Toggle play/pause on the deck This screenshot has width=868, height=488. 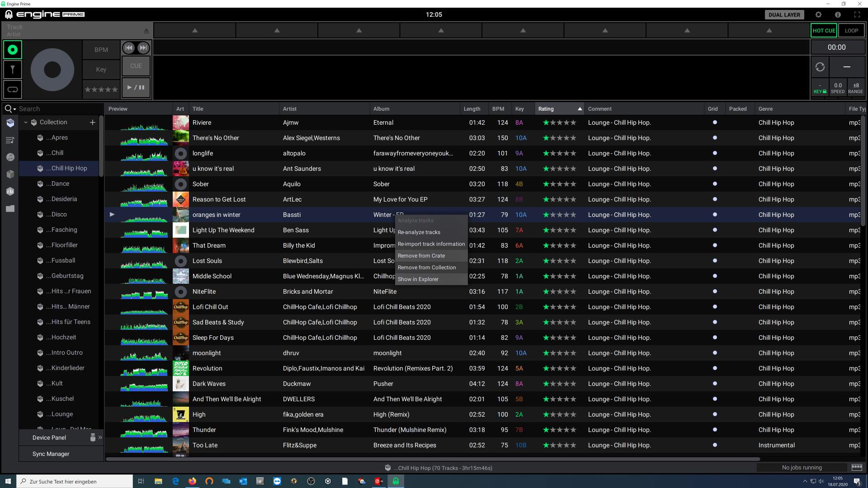(136, 87)
